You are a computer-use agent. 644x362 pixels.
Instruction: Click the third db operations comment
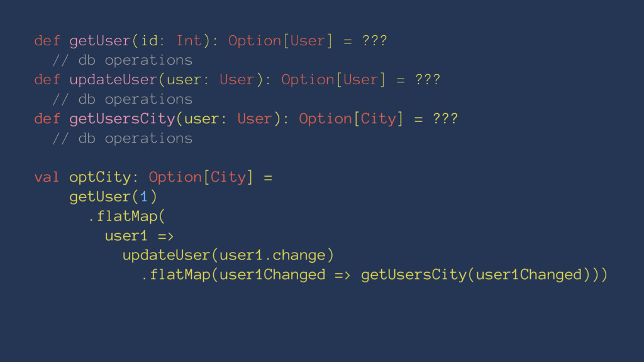[123, 138]
